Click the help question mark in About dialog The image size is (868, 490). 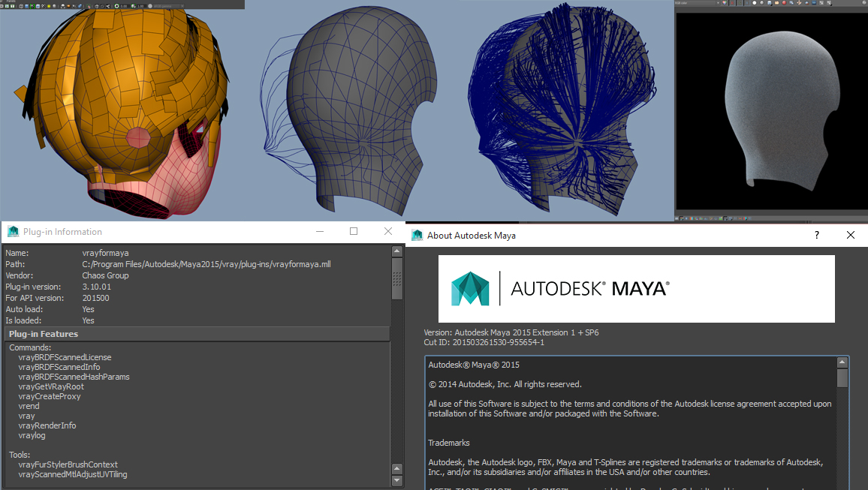(x=816, y=235)
